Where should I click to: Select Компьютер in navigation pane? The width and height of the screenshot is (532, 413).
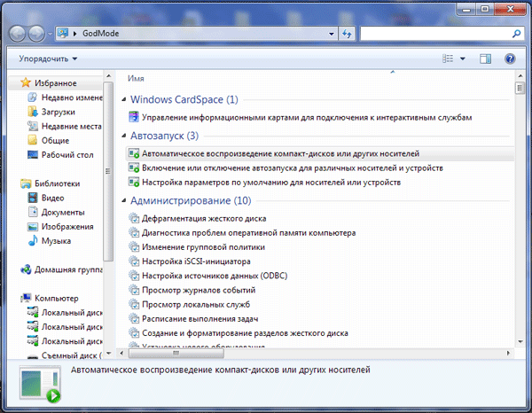[50, 299]
